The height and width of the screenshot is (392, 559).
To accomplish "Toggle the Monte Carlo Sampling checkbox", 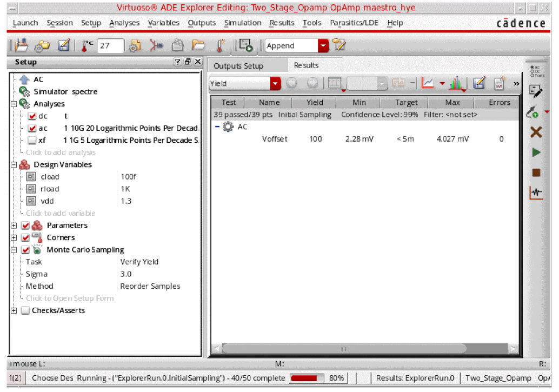I will tap(25, 250).
